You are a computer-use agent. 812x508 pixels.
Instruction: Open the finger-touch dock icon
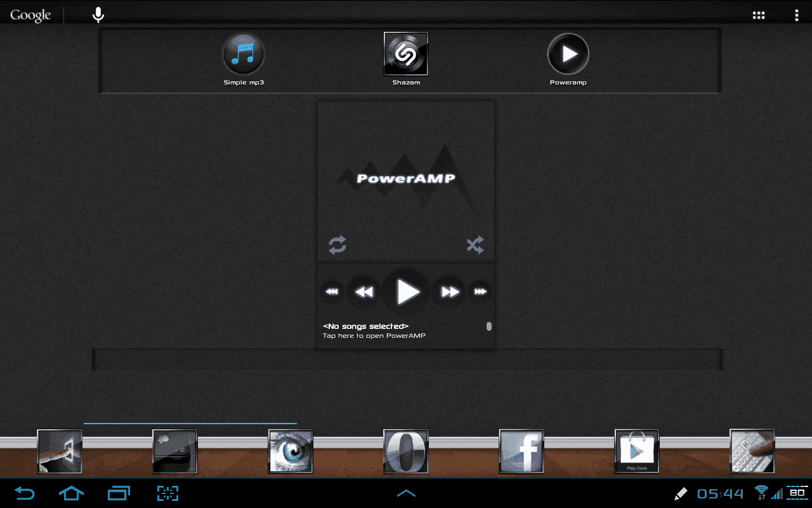point(60,451)
